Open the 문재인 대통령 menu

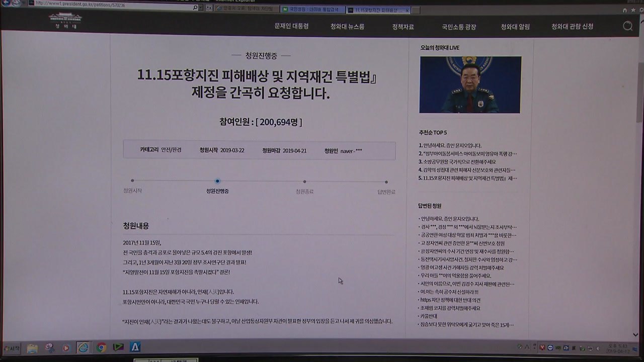(291, 26)
